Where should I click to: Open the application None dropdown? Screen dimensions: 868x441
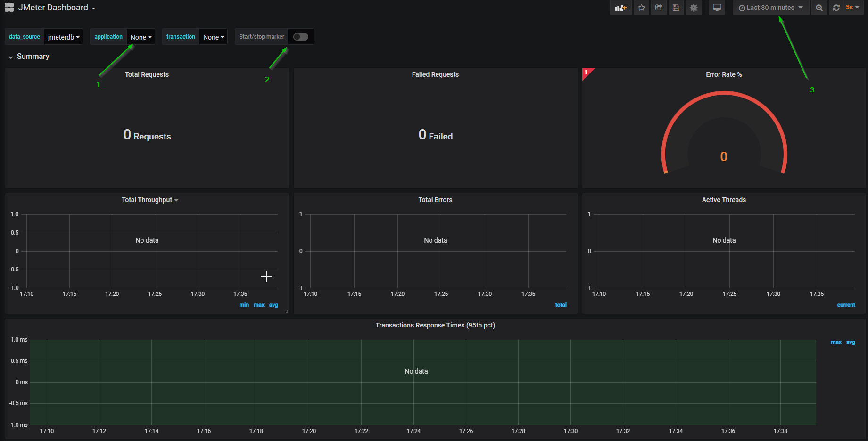tap(141, 37)
